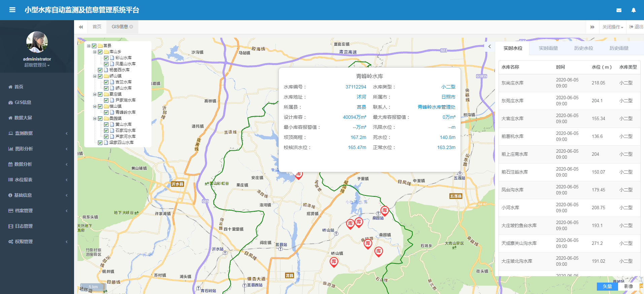Screen dimensions: 644x294
Task: Open the mail envelope notifications icon
Action: (619, 10)
